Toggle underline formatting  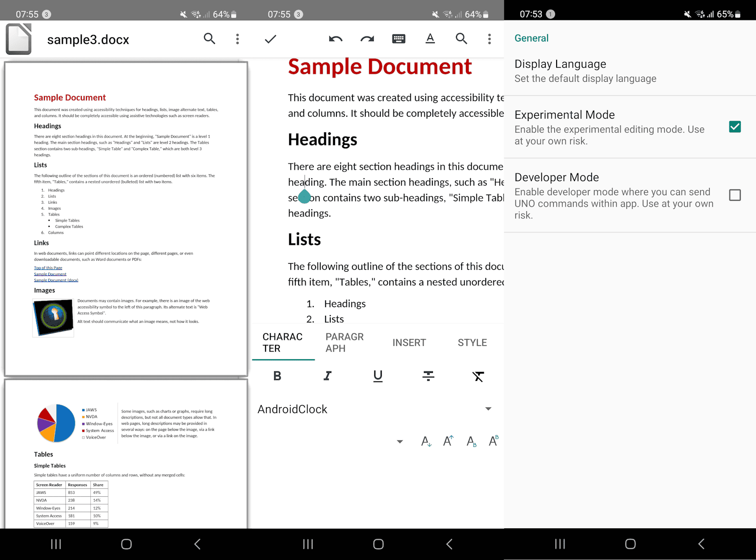pyautogui.click(x=378, y=376)
